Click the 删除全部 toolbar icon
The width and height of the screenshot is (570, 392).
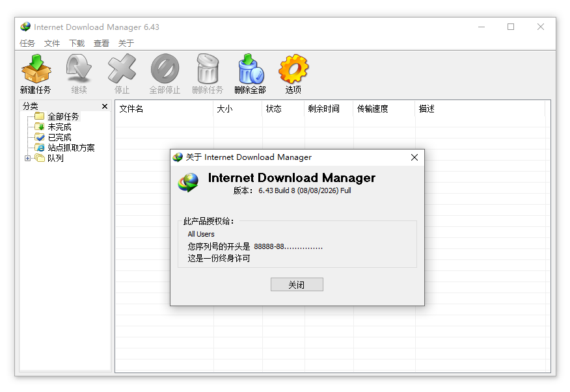coord(251,69)
